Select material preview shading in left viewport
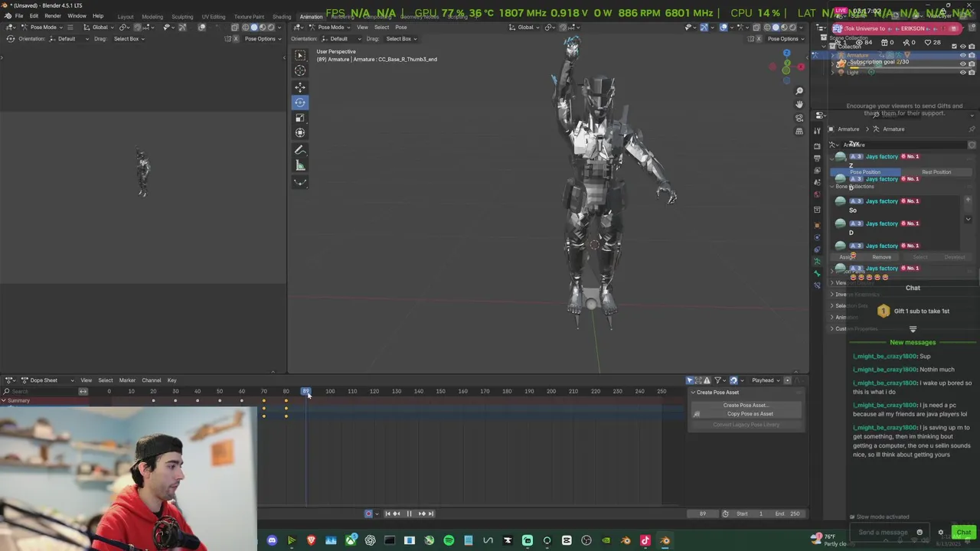 click(x=263, y=28)
